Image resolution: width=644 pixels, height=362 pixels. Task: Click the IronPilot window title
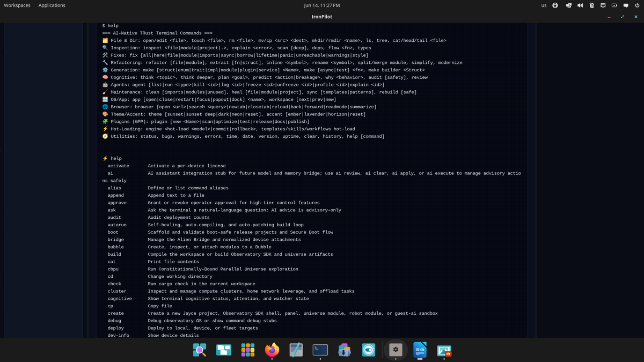[x=322, y=17]
